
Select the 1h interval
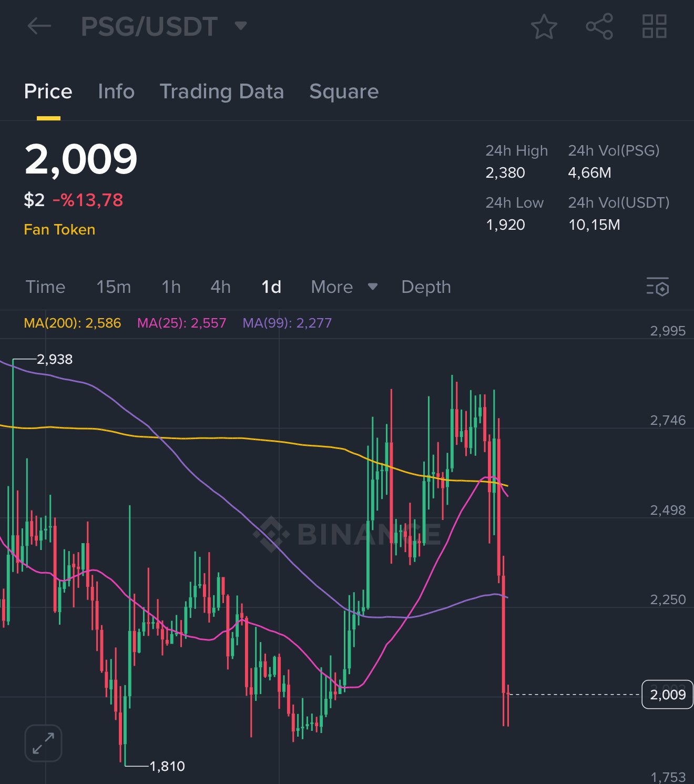coord(171,287)
